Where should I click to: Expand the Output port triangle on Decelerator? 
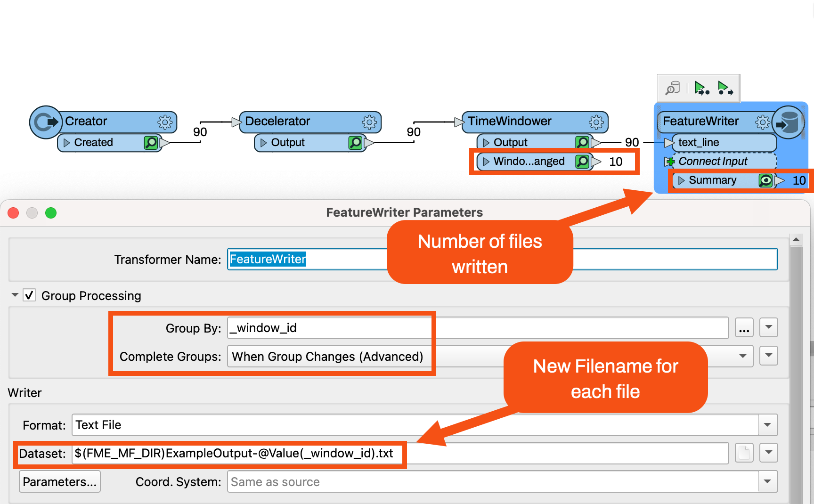[263, 142]
